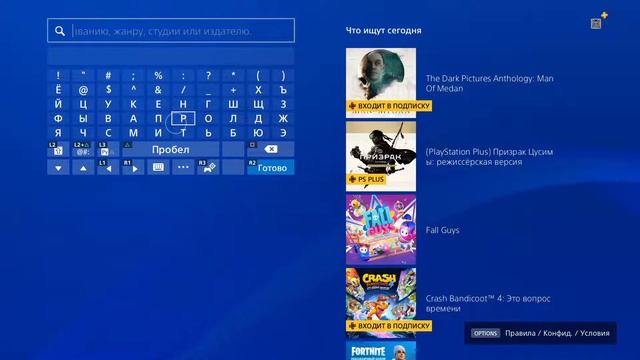Click the keyboard layout icon key
Image resolution: width=640 pixels, height=360 pixels.
pyautogui.click(x=158, y=167)
